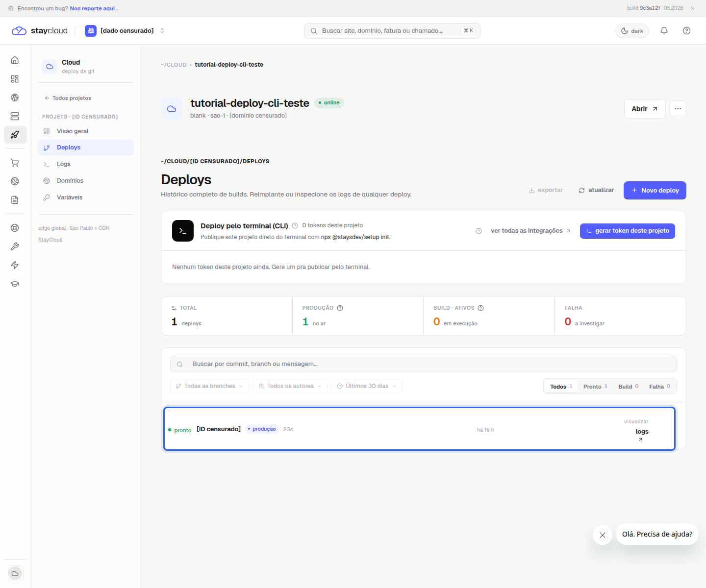Open the notifications bell
Viewport: 706px width, 588px height.
[x=664, y=30]
